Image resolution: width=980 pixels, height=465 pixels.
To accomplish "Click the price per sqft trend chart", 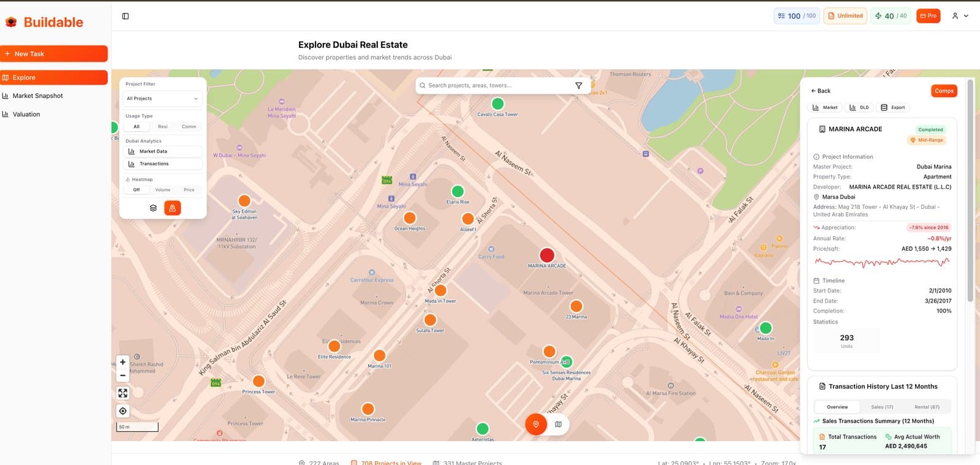I will pyautogui.click(x=882, y=262).
